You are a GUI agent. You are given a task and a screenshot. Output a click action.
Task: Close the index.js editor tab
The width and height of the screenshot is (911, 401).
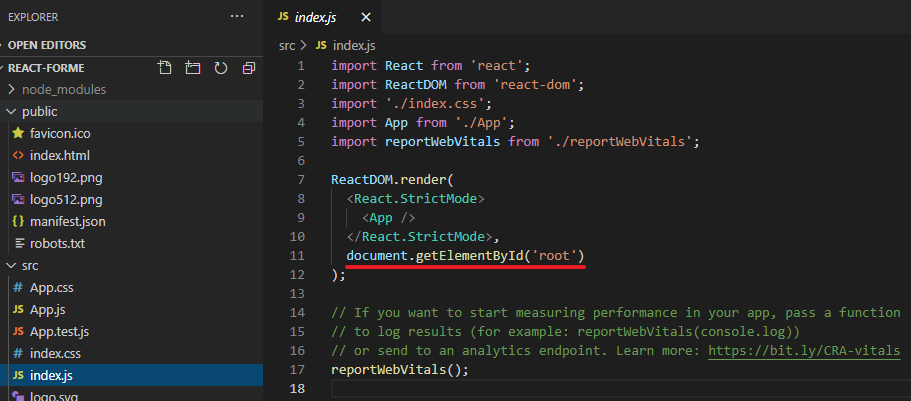click(366, 17)
